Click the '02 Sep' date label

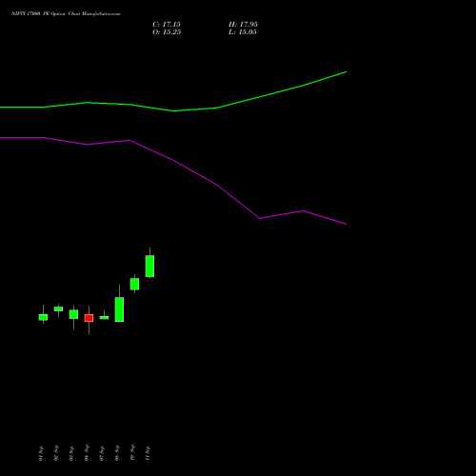coord(56,453)
